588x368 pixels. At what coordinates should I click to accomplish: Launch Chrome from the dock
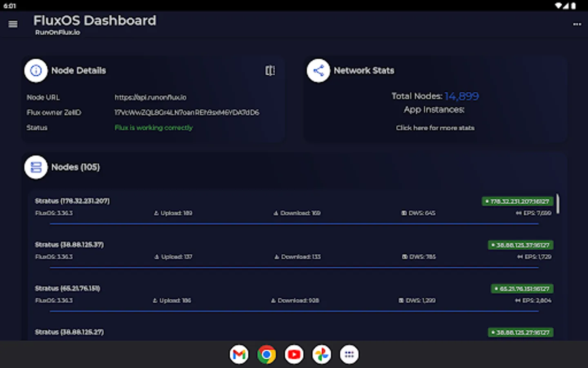point(267,355)
